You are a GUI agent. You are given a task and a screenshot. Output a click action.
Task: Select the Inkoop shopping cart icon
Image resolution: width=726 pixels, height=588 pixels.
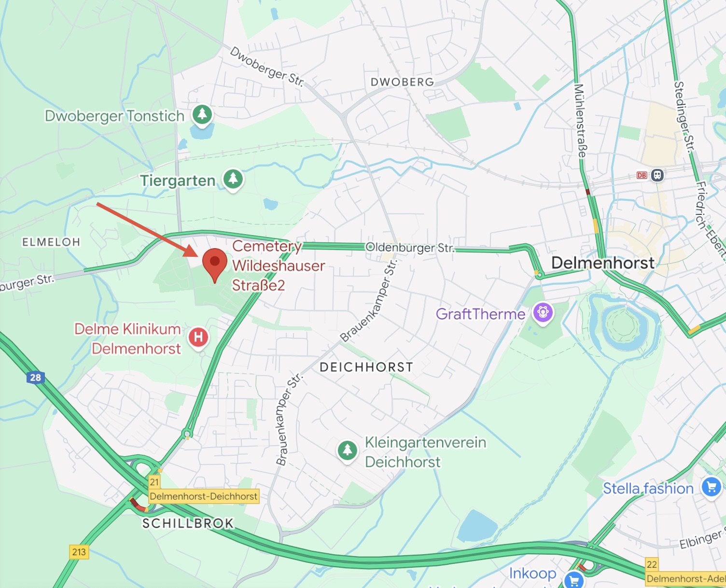[x=574, y=580]
